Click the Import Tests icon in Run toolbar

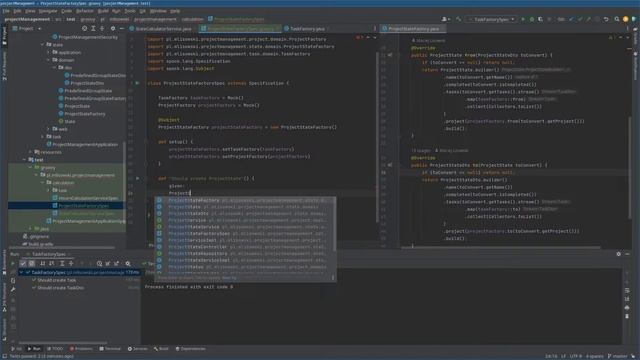click(108, 264)
